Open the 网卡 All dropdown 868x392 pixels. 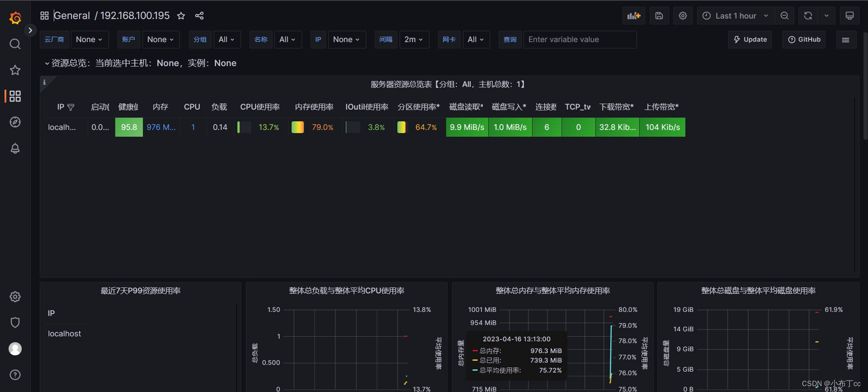tap(476, 40)
